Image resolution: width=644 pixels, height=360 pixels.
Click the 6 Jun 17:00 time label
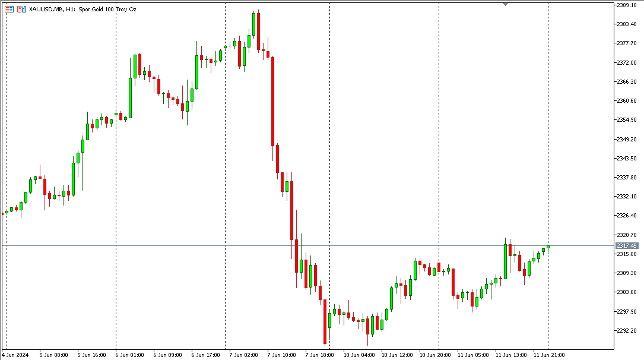point(206,355)
